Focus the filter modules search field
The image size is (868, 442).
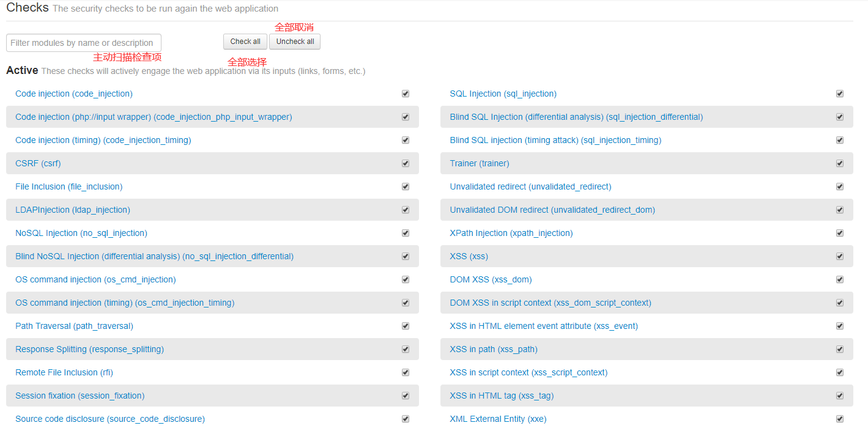(84, 43)
